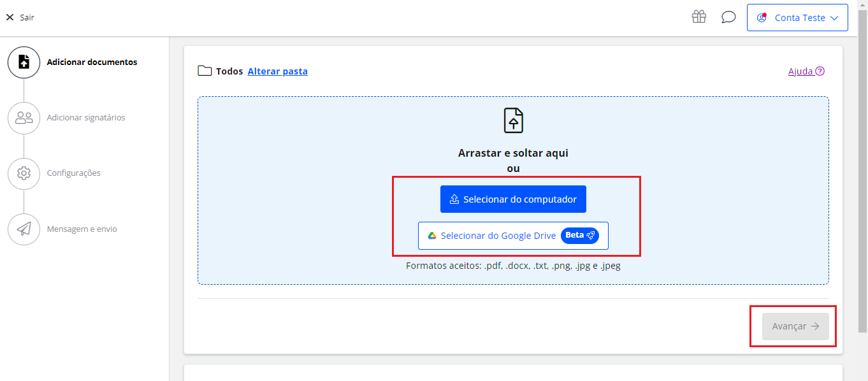
Task: Click the X icon next to Sair
Action: (10, 18)
